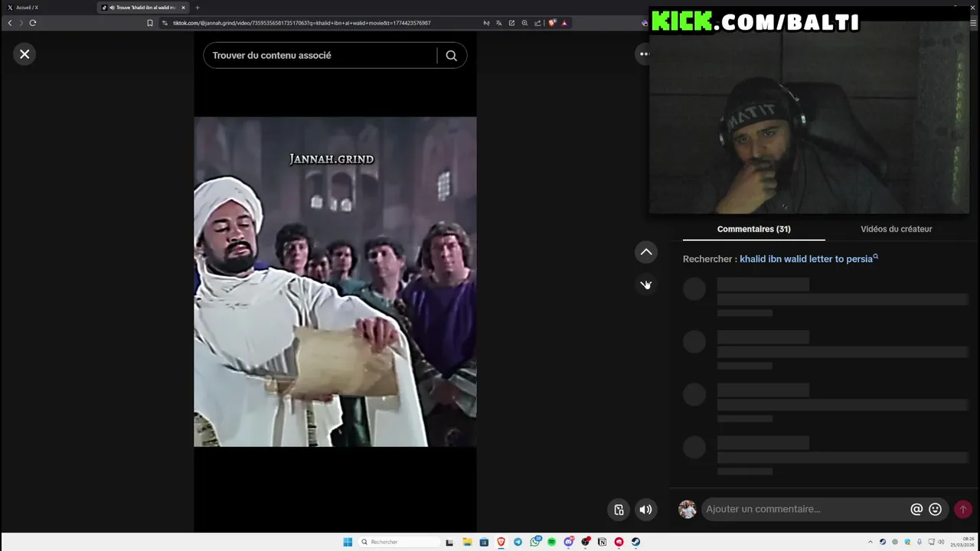Click the taskbar Rechercher search box
Viewport: 980px width, 551px height.
399,542
